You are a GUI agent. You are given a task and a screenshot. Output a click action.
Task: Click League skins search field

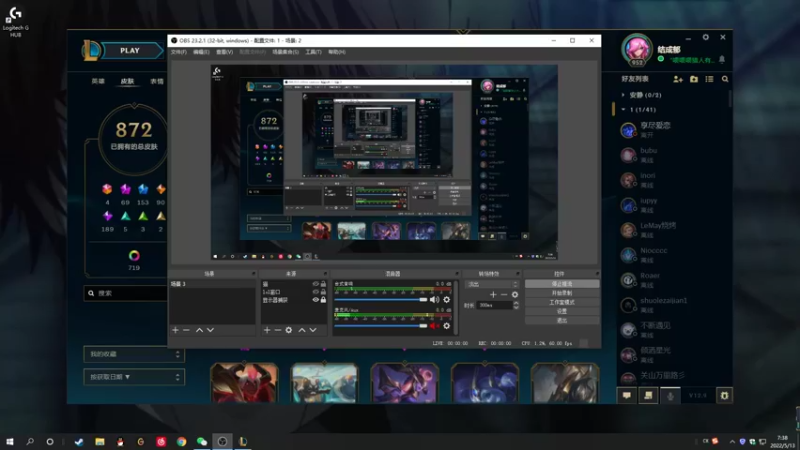[x=126, y=293]
